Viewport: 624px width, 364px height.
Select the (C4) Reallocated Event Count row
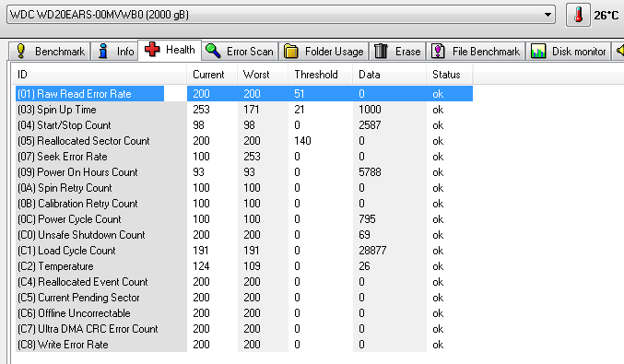(x=243, y=282)
